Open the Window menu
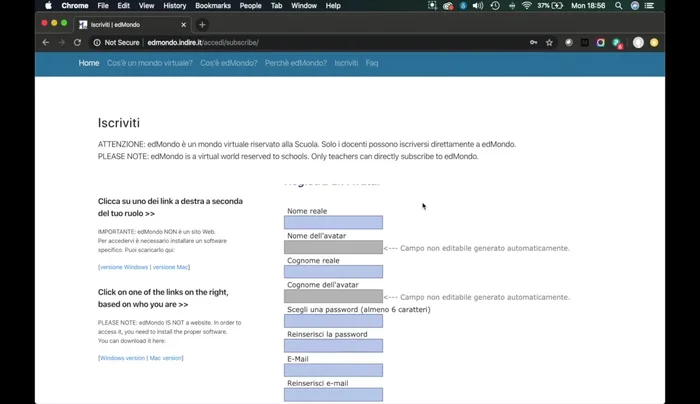Screen dimensions: 700x404 pyautogui.click(x=304, y=6)
